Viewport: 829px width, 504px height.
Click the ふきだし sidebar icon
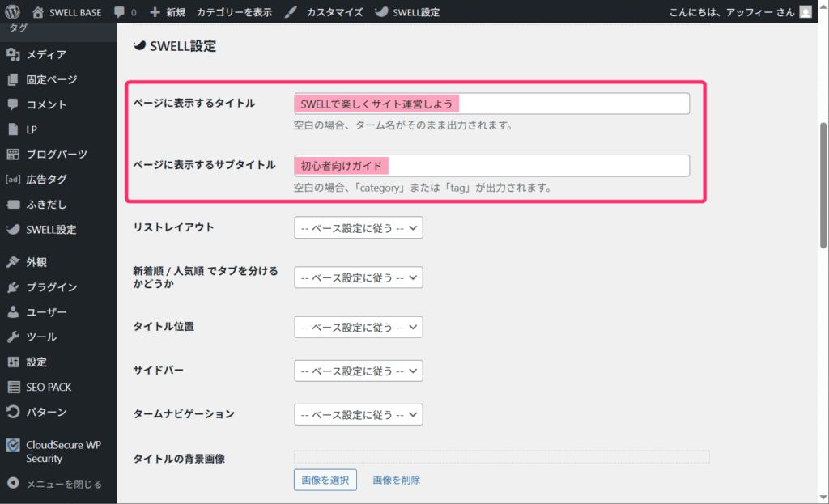click(x=13, y=205)
